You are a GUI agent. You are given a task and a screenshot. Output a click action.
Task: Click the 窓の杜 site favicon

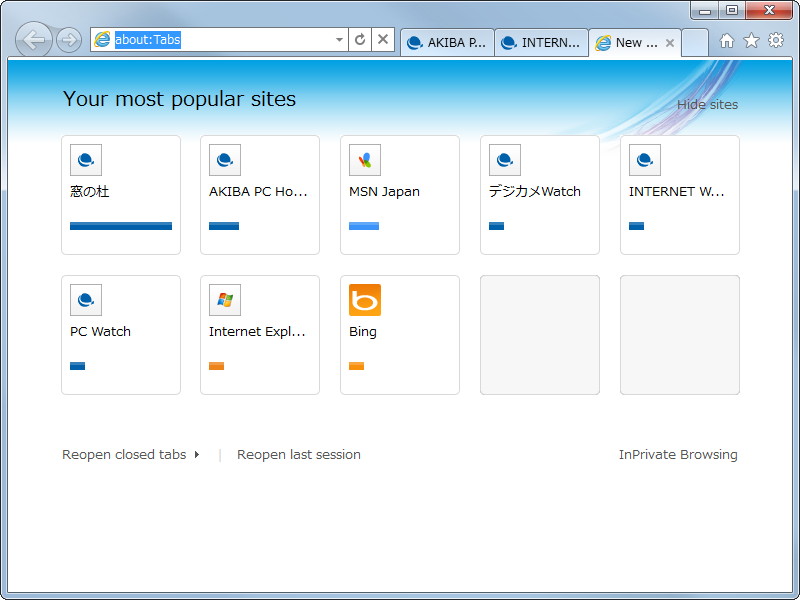86,160
